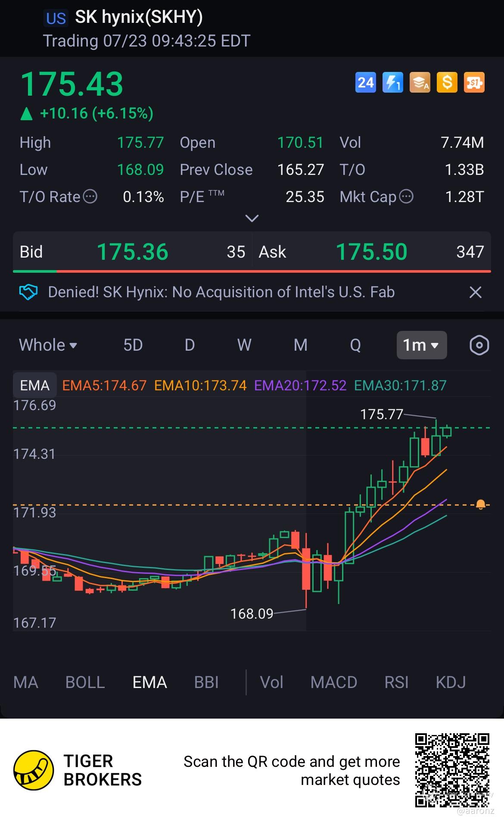
Task: Tap the Vol value 7.74M
Action: 463,143
